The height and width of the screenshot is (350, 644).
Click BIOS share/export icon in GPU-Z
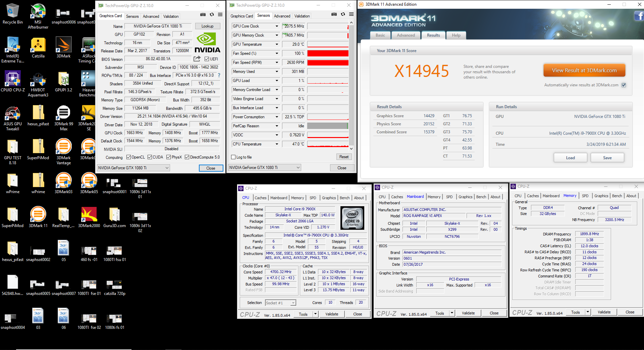[x=197, y=59]
